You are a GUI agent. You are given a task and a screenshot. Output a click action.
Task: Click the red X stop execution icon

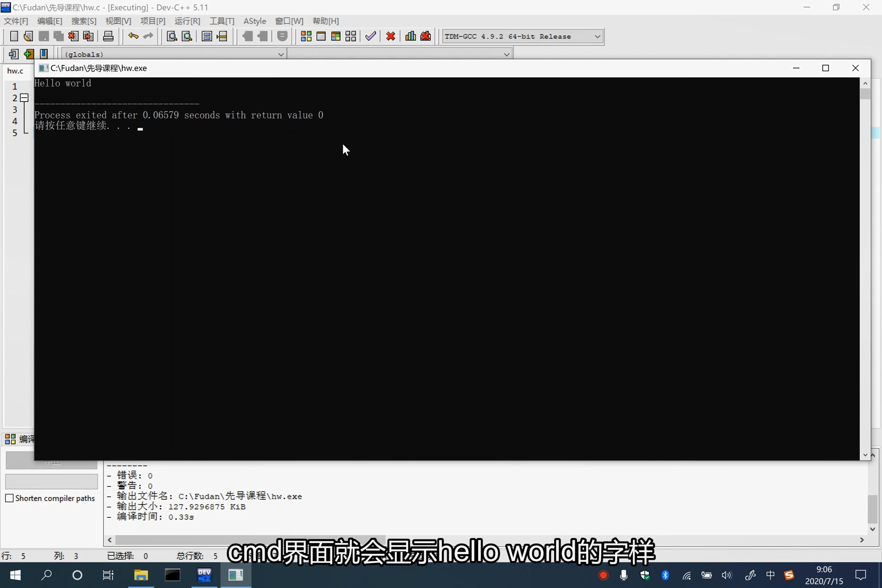coord(391,36)
